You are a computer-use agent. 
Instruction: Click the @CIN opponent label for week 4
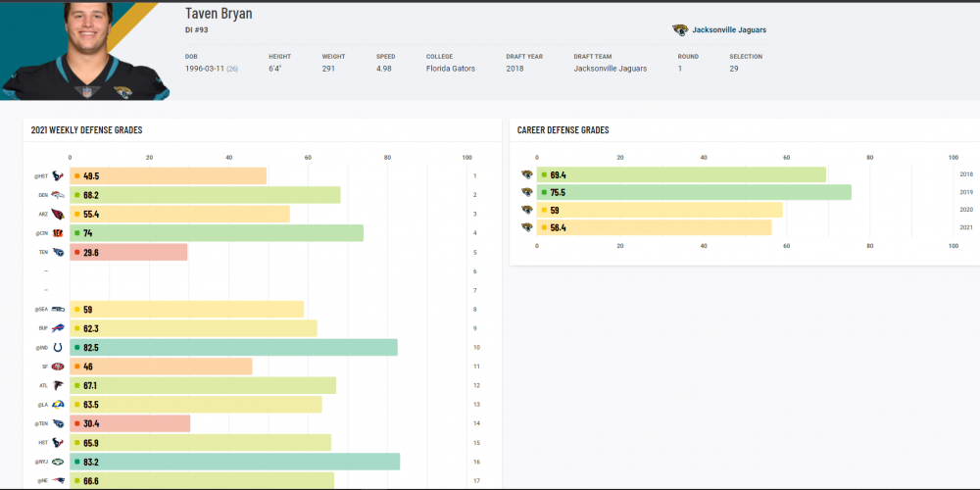click(x=41, y=234)
